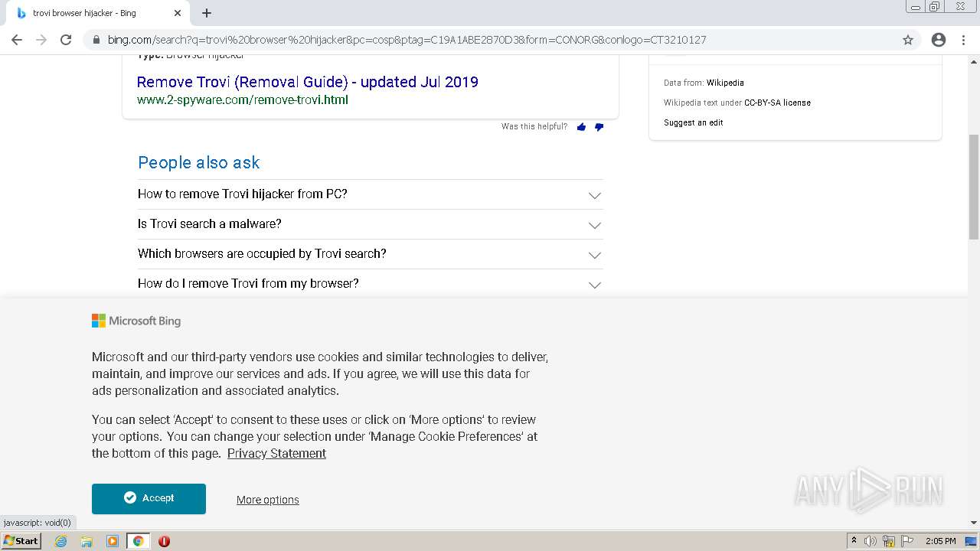Click the Microsoft Bing logo in banner
Viewport: 980px width, 551px height.
[x=136, y=321]
